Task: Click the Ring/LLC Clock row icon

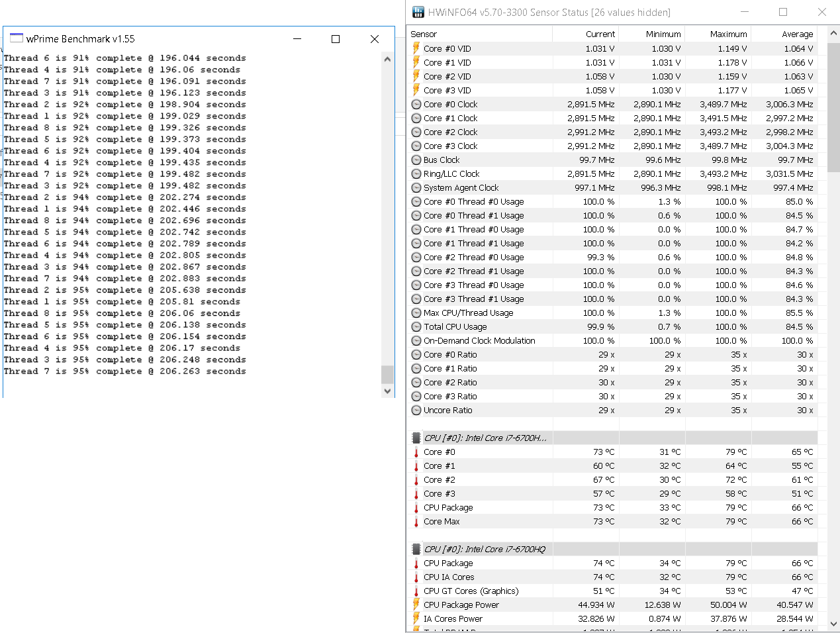Action: pyautogui.click(x=416, y=173)
